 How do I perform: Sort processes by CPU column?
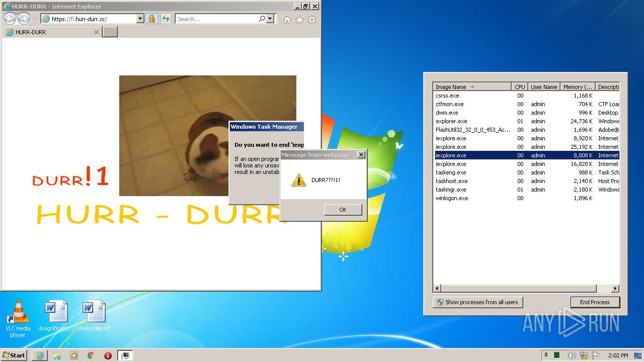520,87
